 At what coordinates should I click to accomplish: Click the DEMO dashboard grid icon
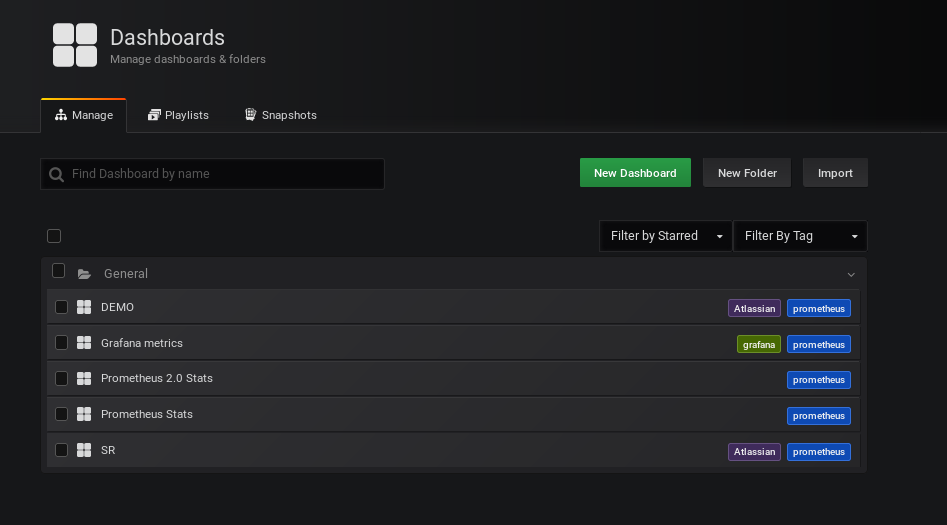coord(84,307)
